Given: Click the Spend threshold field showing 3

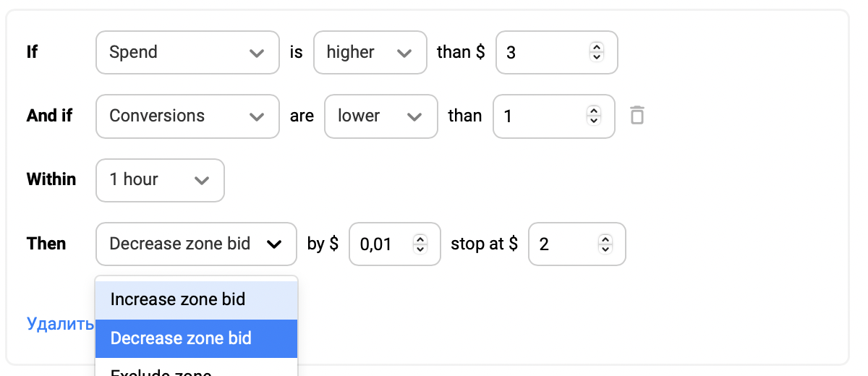Looking at the screenshot, I should tap(556, 52).
